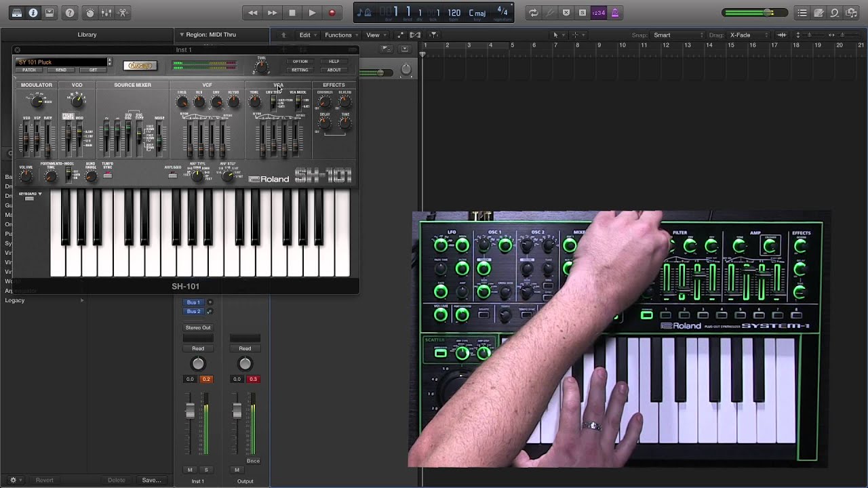Click the Play transport button
The width and height of the screenshot is (868, 488).
(312, 13)
